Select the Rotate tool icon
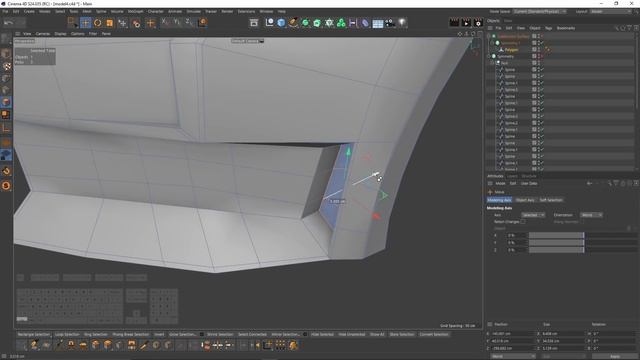This screenshot has width=640, height=360. coord(98,23)
